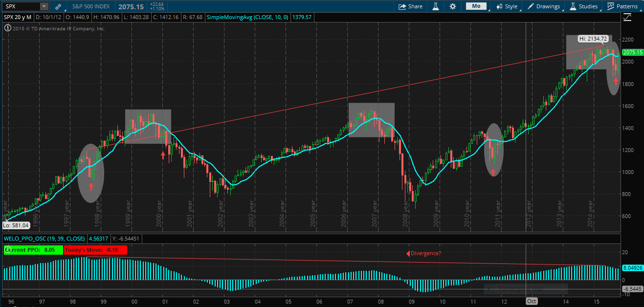
Task: Click the symbol link chain icon
Action: pos(58,6)
